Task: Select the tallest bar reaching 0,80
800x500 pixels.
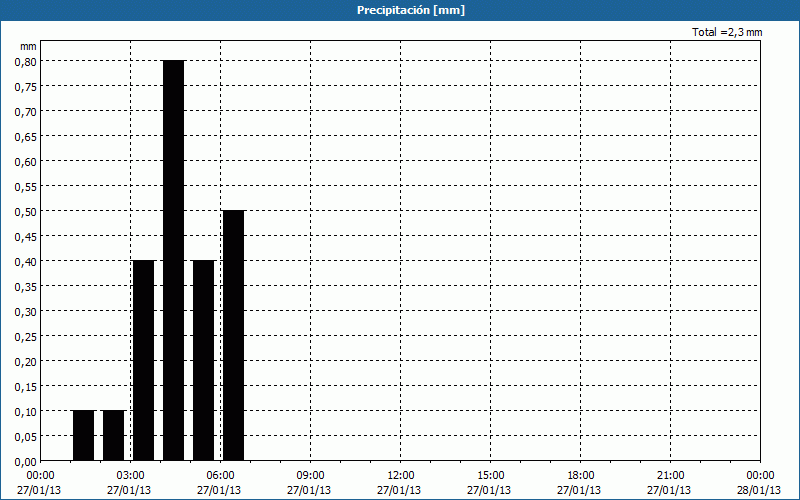Action: [x=173, y=261]
